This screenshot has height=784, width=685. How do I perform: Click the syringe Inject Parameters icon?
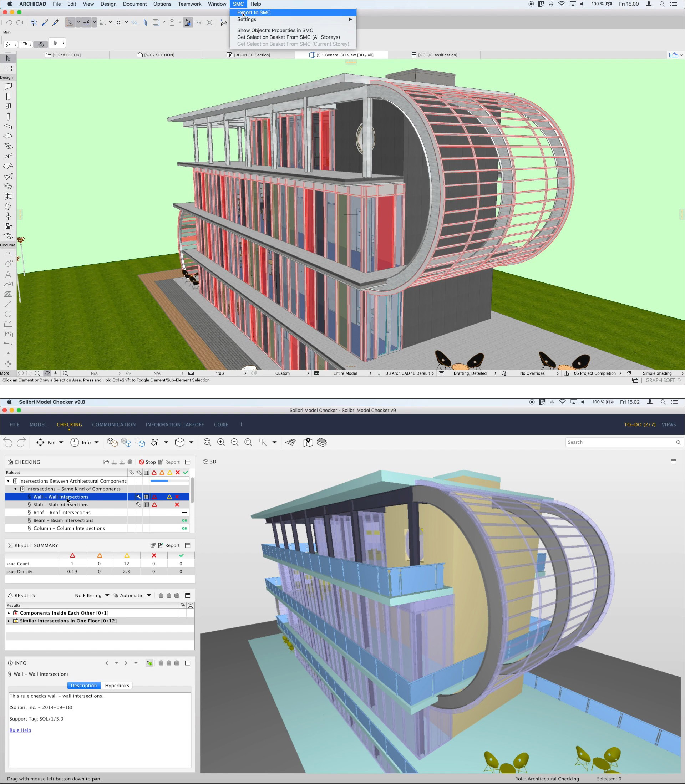pyautogui.click(x=56, y=22)
